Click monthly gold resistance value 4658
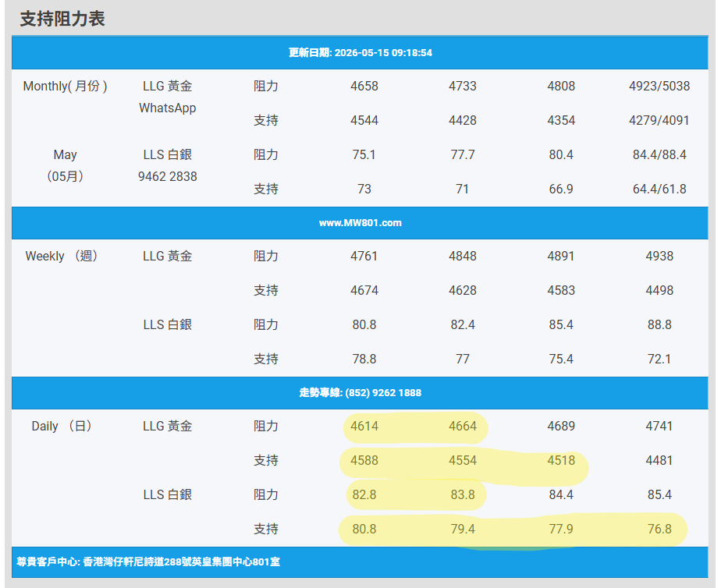 [x=364, y=86]
